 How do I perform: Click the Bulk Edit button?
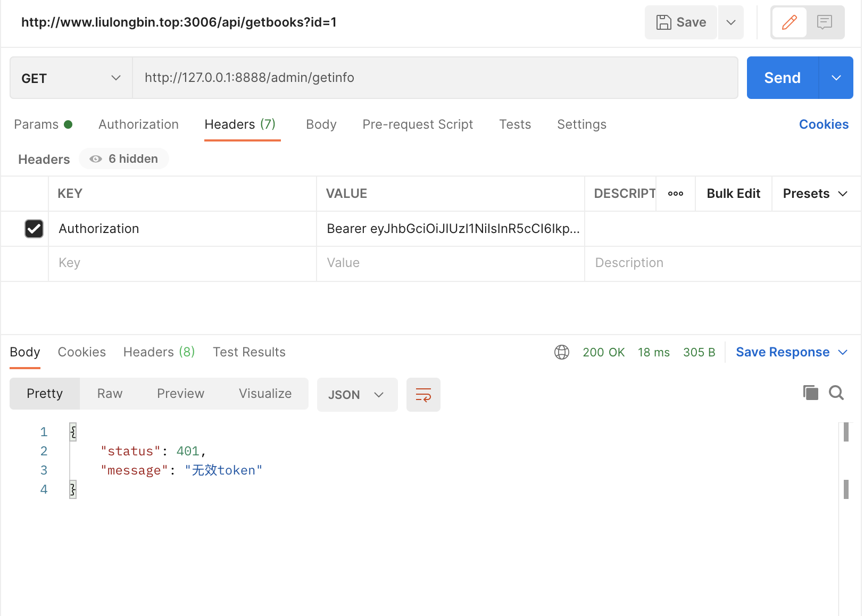(x=733, y=194)
